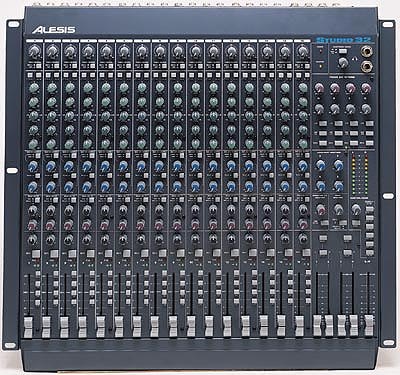Click the Alesis logo
This screenshot has height=375, width=400.
(x=54, y=30)
